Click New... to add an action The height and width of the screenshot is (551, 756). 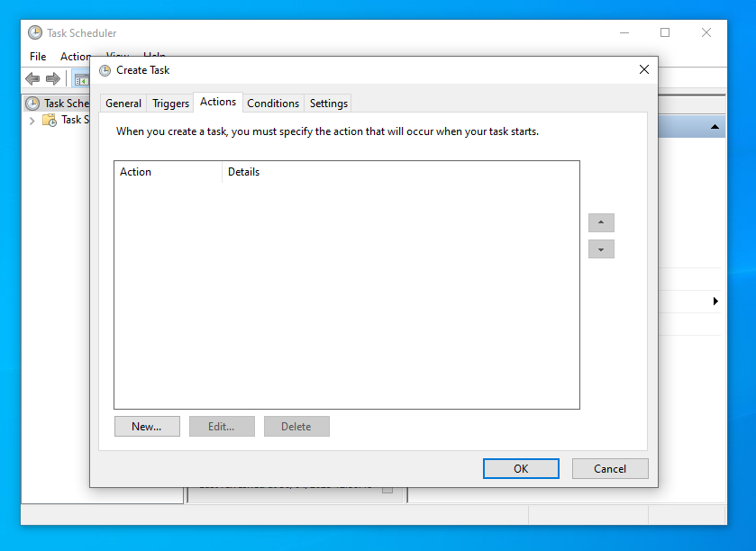click(147, 427)
